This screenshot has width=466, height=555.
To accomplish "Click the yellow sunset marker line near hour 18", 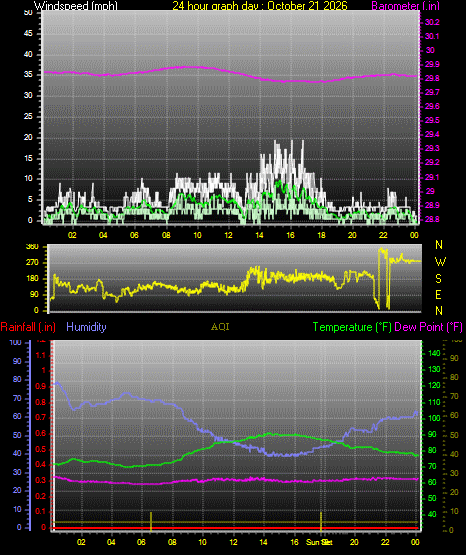I will [321, 521].
